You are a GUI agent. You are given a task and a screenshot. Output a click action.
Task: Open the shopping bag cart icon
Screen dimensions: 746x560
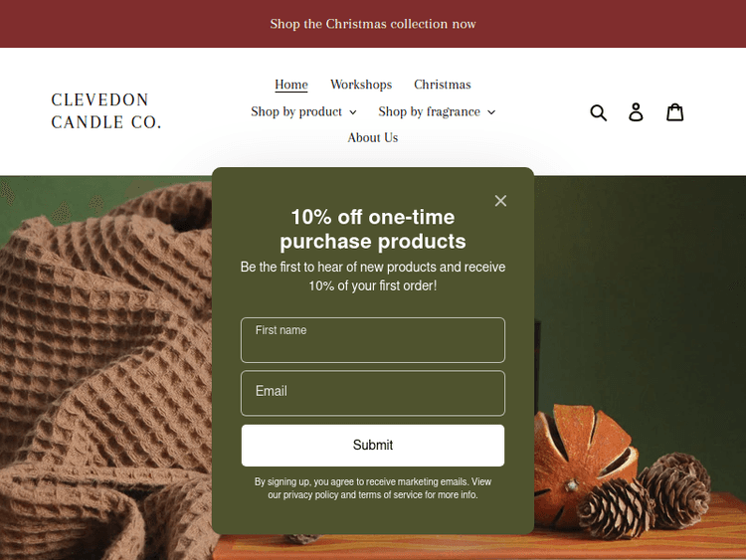point(674,112)
